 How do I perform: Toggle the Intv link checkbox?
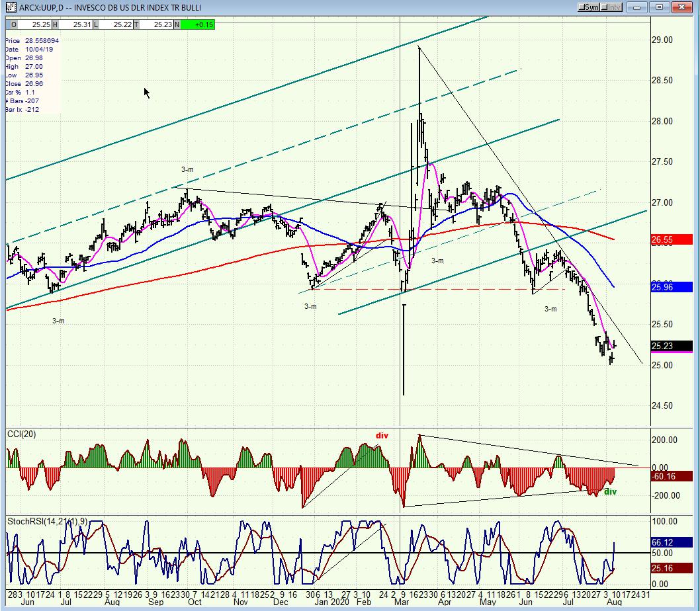point(611,7)
